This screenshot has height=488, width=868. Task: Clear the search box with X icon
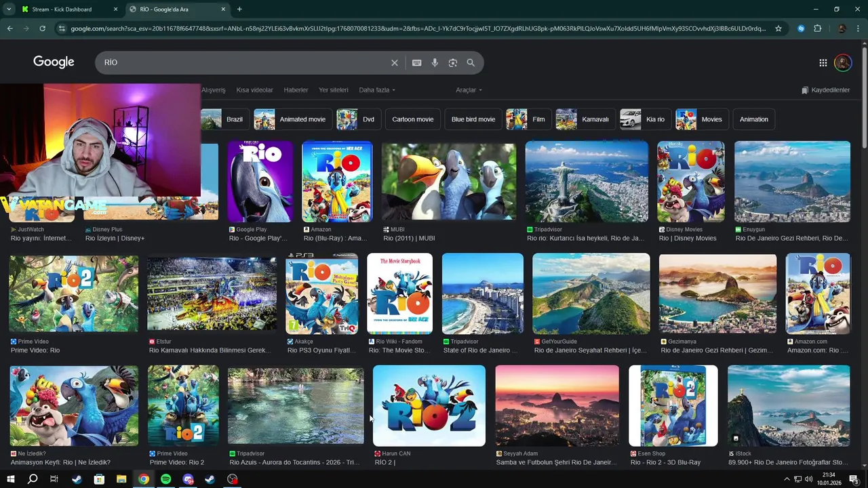tap(395, 62)
